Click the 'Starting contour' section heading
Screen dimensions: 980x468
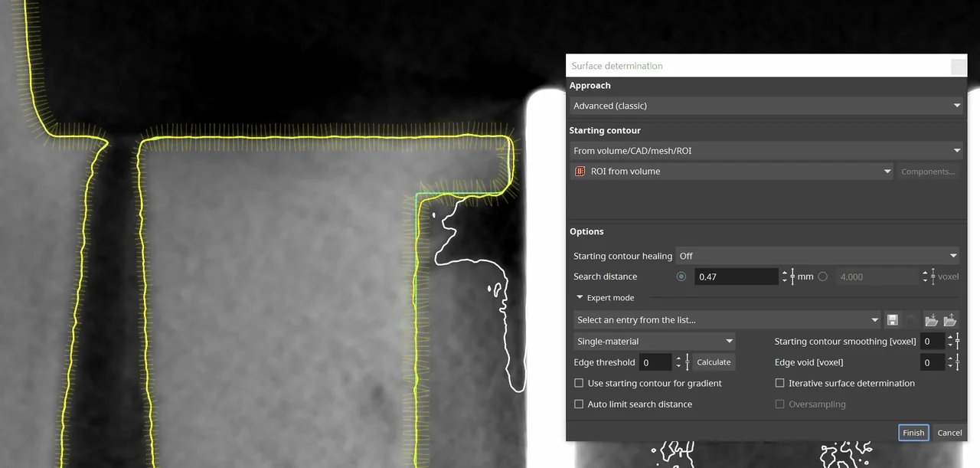pos(605,130)
